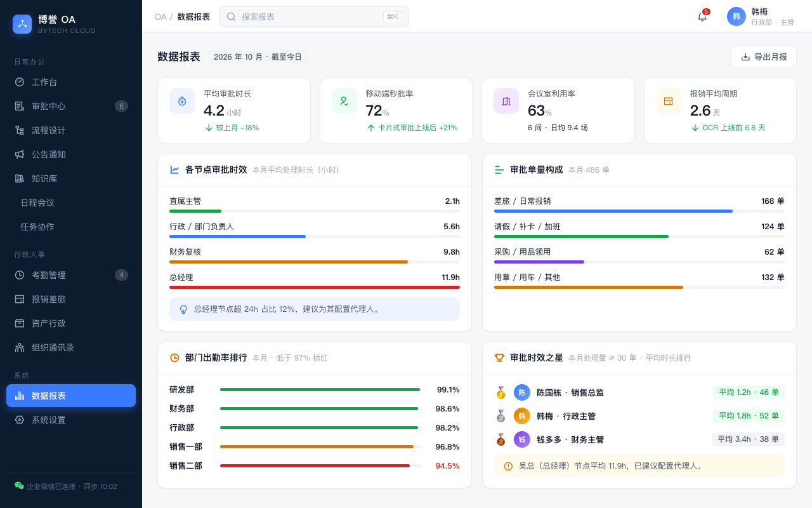
Task: Click the bronze medal beside 钱多多
Action: coord(501,439)
